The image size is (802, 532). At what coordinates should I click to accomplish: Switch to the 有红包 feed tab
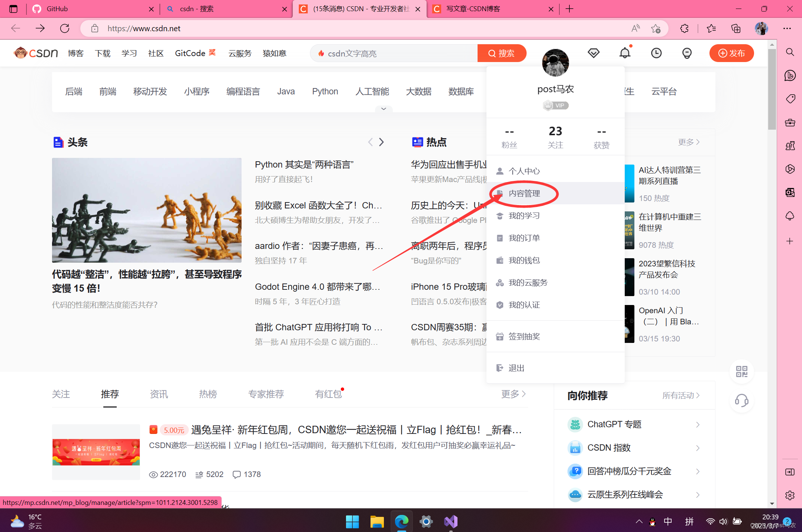[x=329, y=394]
